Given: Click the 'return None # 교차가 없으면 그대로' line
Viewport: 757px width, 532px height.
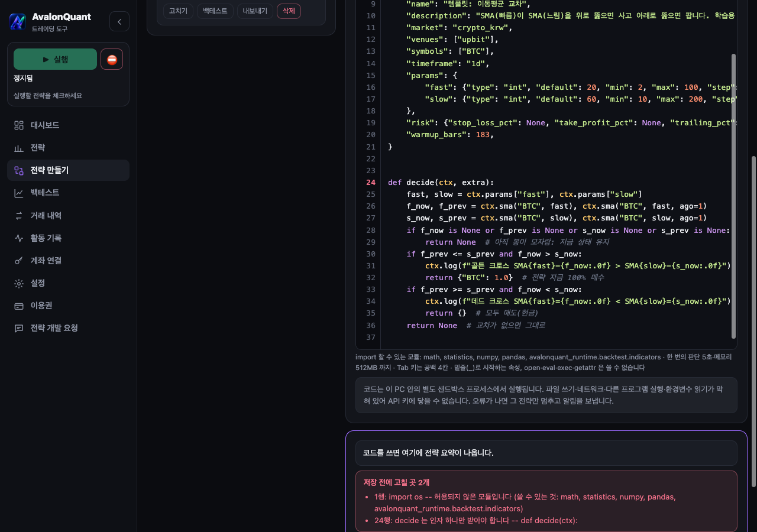Looking at the screenshot, I should (x=476, y=325).
